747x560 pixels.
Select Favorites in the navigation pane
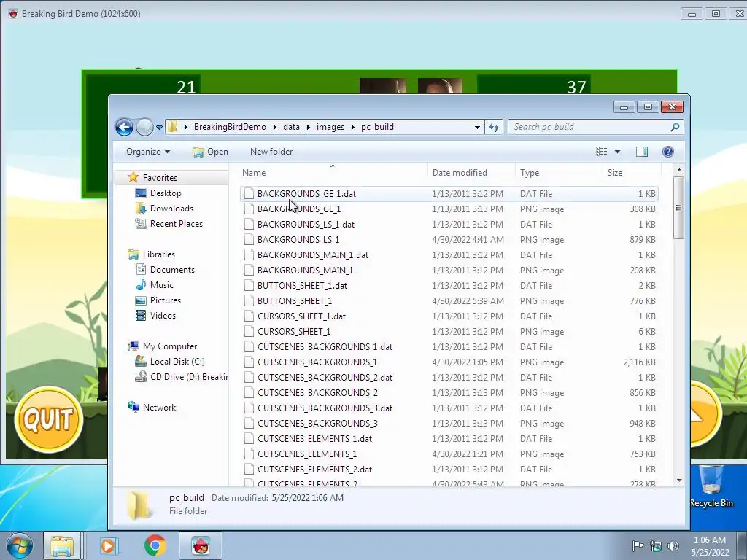[160, 178]
